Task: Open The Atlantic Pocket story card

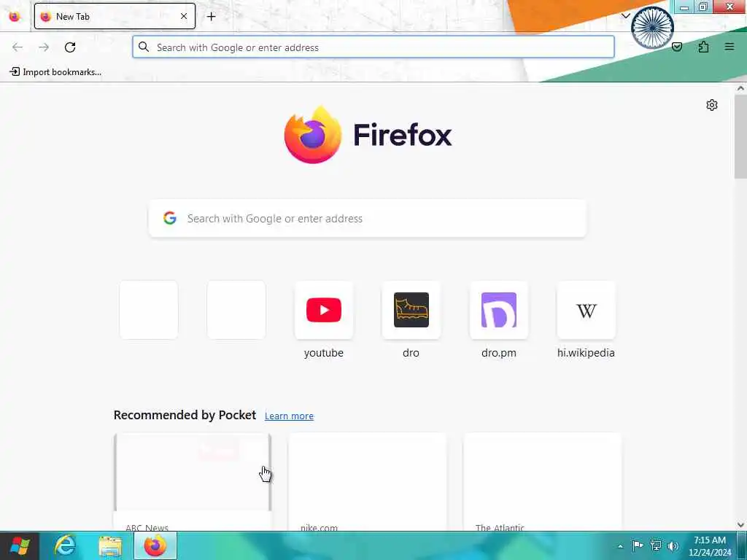Action: click(542, 482)
